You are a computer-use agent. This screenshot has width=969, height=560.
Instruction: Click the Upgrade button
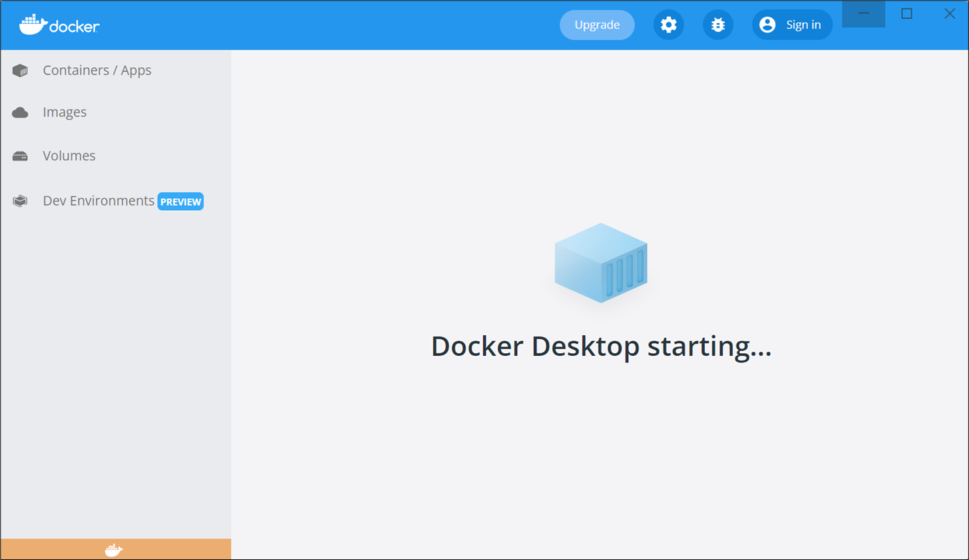(597, 25)
